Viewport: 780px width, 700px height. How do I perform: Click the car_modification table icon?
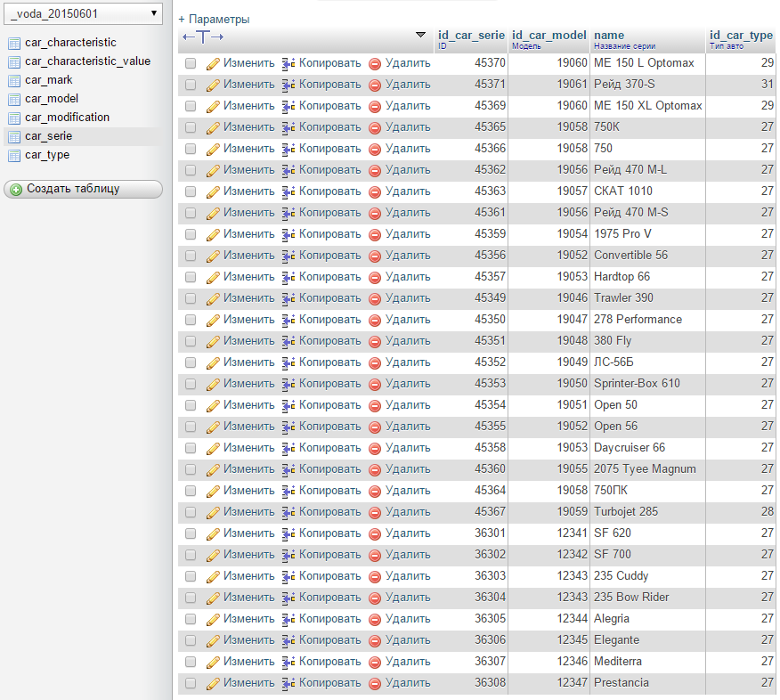click(x=14, y=118)
